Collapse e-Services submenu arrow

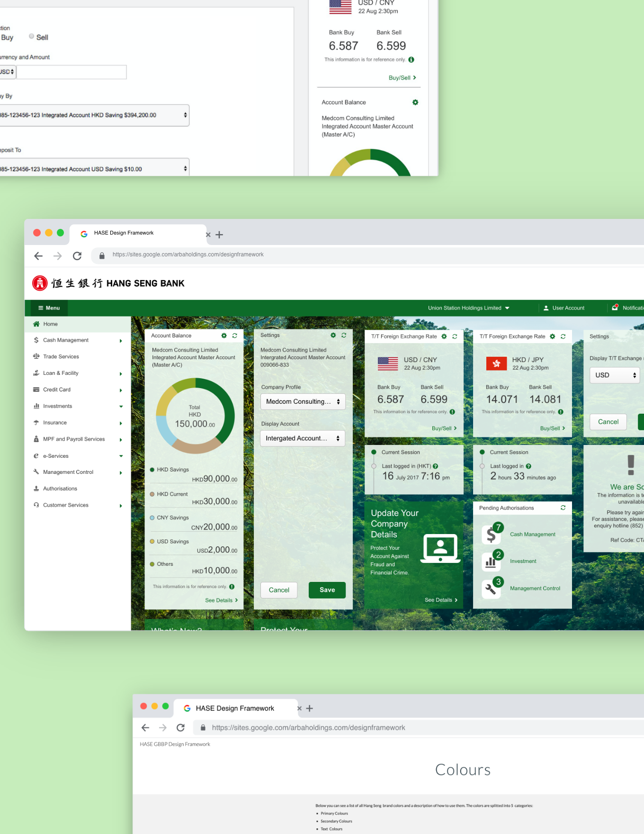coord(121,456)
